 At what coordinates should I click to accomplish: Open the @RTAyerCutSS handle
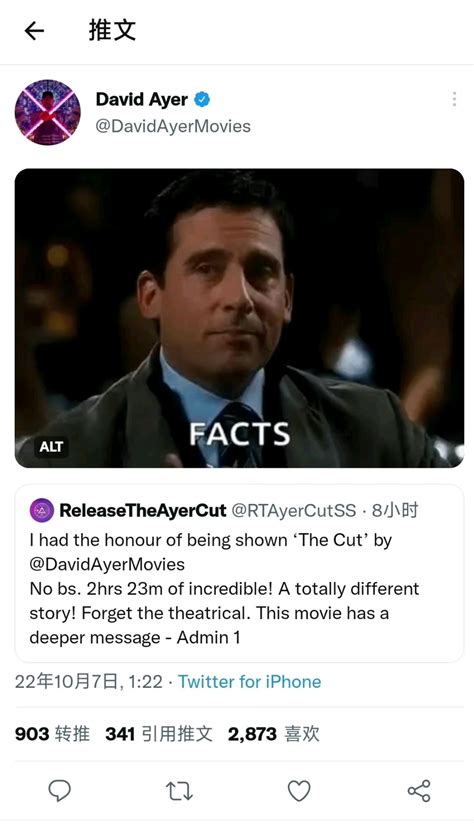point(293,511)
